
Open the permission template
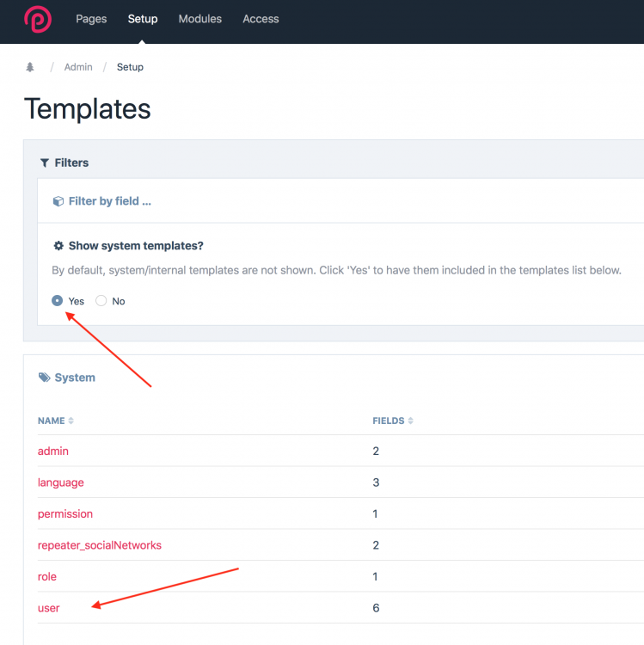[65, 513]
